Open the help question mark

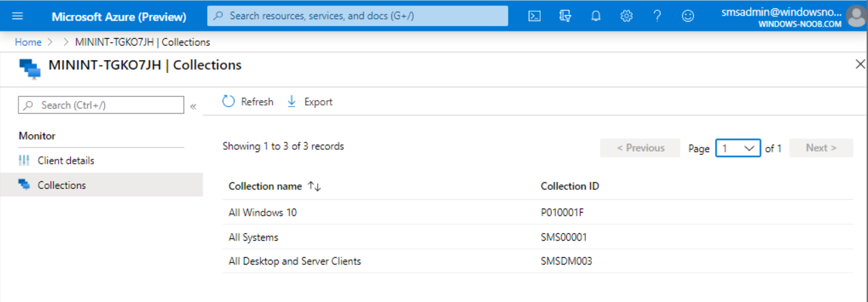(657, 16)
